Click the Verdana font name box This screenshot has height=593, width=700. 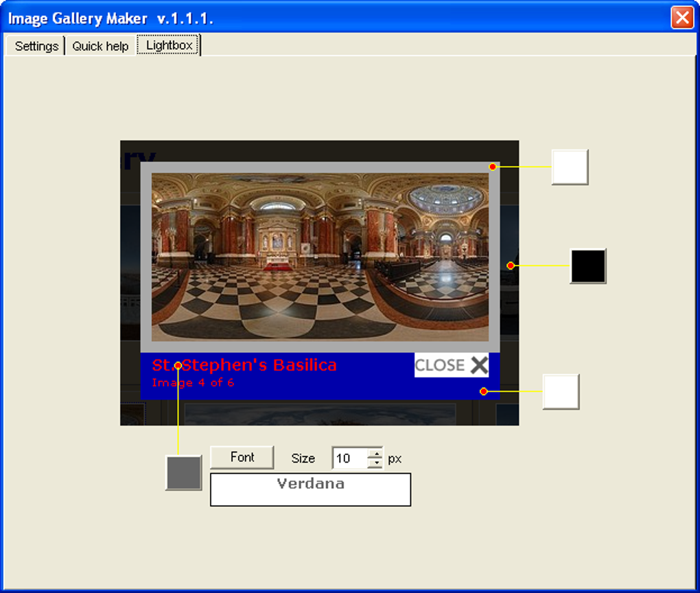point(310,489)
